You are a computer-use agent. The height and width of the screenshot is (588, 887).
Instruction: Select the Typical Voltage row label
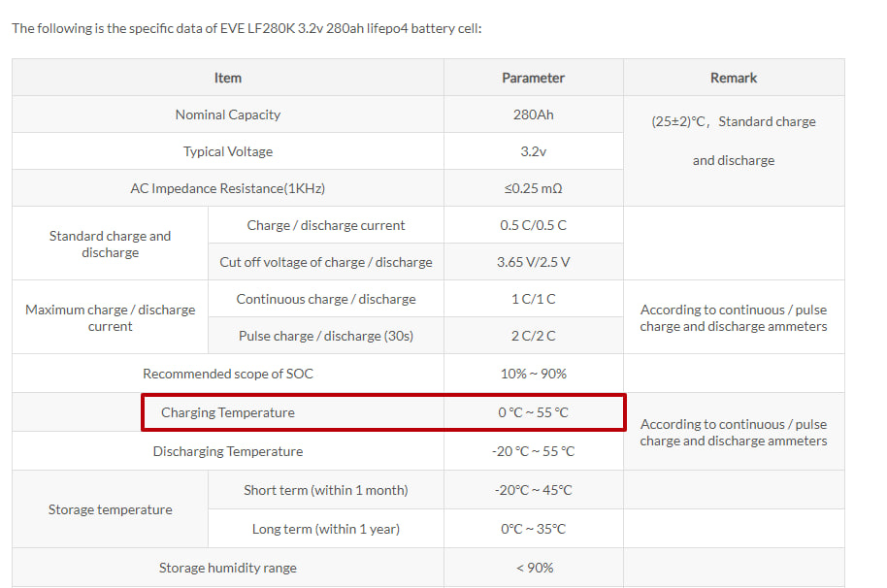coord(227,151)
